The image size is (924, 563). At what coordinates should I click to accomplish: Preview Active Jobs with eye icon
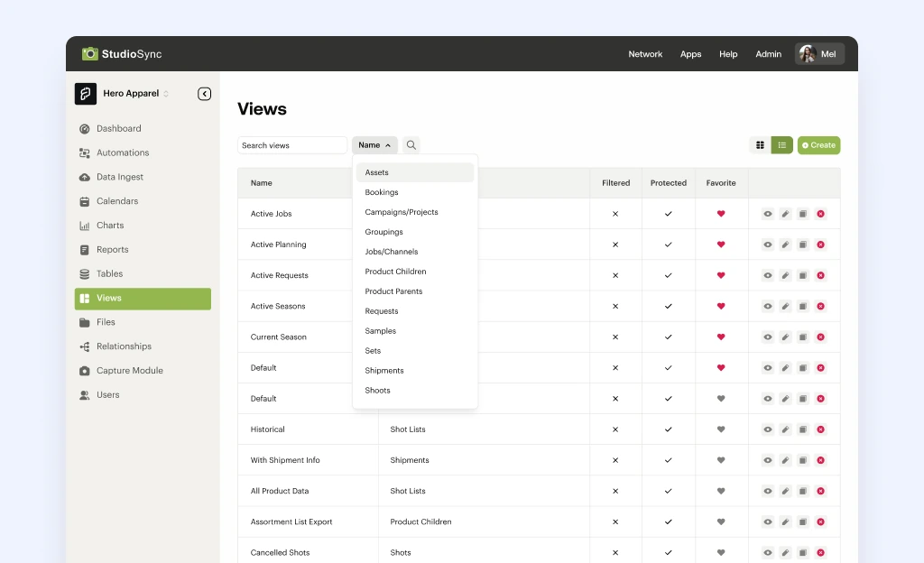coord(767,214)
